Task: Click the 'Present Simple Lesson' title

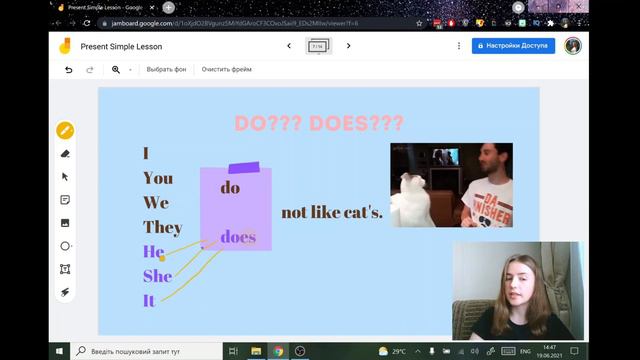Action: [121, 47]
